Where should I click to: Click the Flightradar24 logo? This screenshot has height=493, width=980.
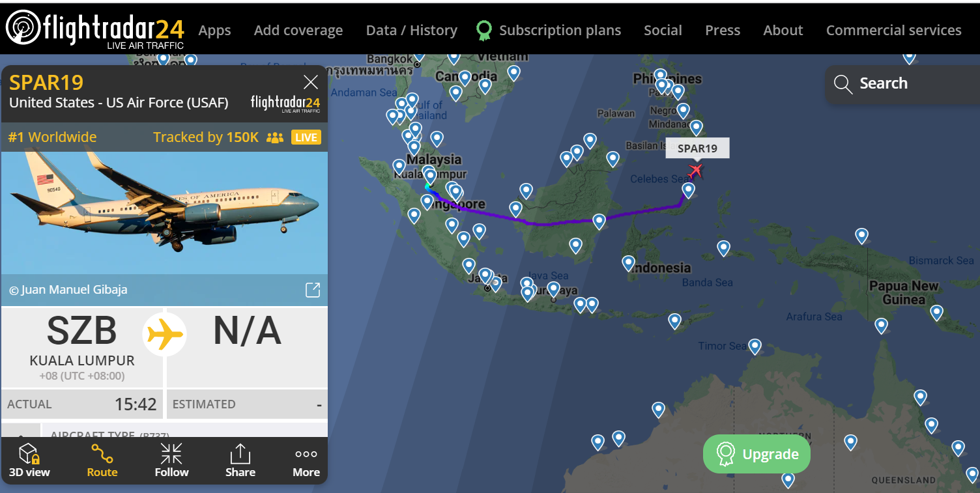(x=95, y=28)
